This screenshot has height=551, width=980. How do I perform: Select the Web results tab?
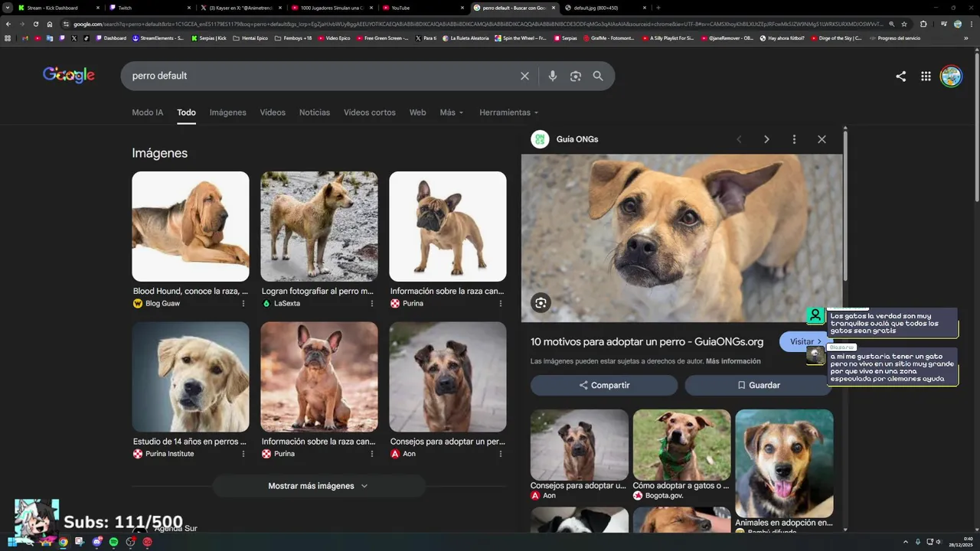pos(417,112)
